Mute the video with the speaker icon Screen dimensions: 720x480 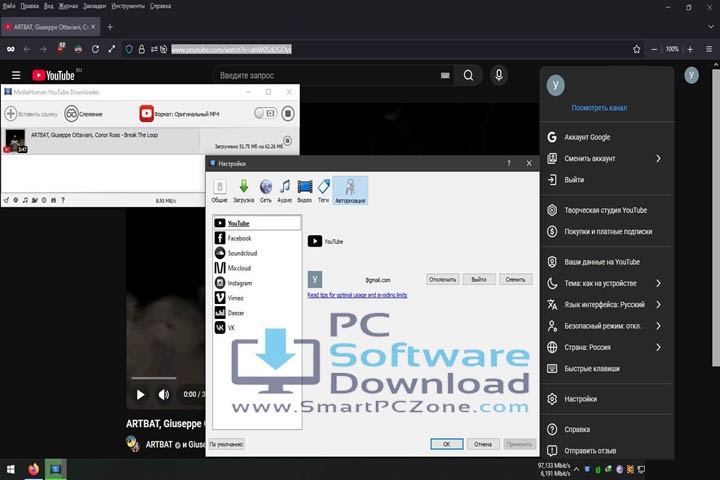[163, 395]
